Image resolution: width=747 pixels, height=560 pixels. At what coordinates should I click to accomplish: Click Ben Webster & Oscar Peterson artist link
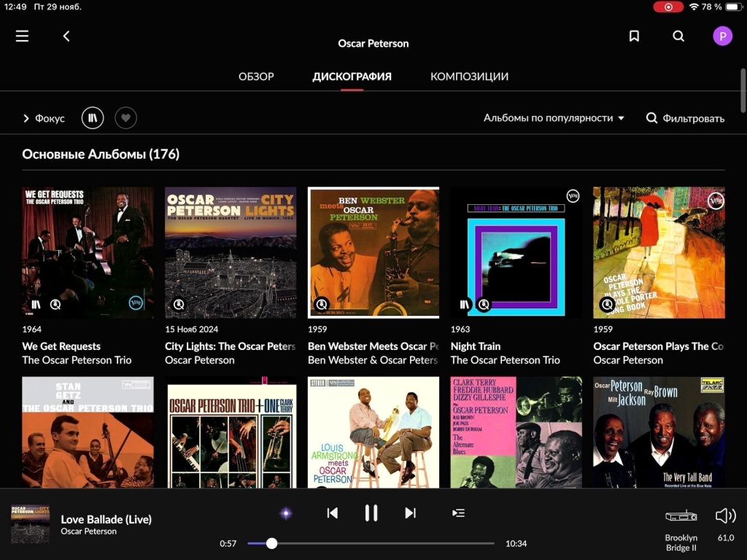[373, 360]
